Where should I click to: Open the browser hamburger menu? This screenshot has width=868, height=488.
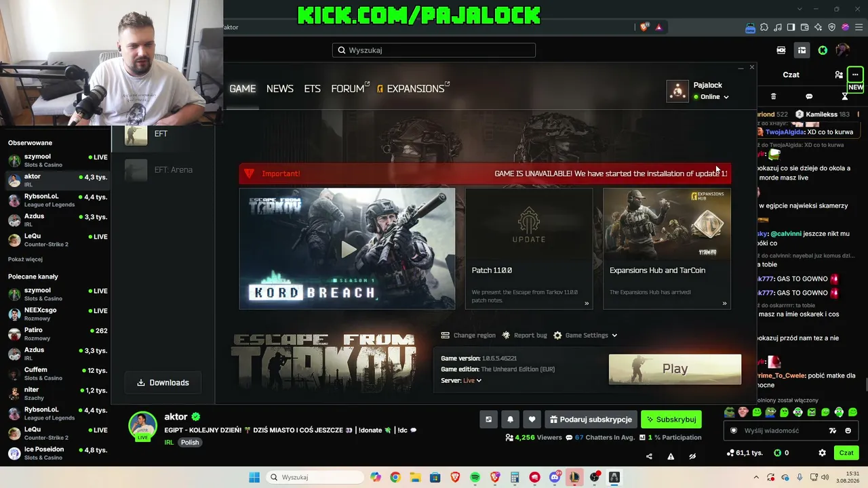859,27
